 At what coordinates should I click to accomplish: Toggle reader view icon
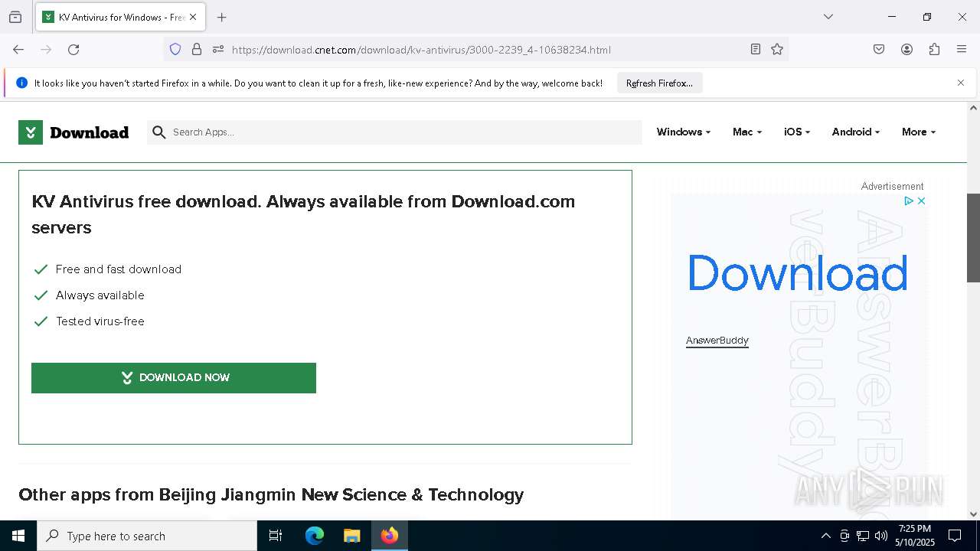(x=756, y=50)
